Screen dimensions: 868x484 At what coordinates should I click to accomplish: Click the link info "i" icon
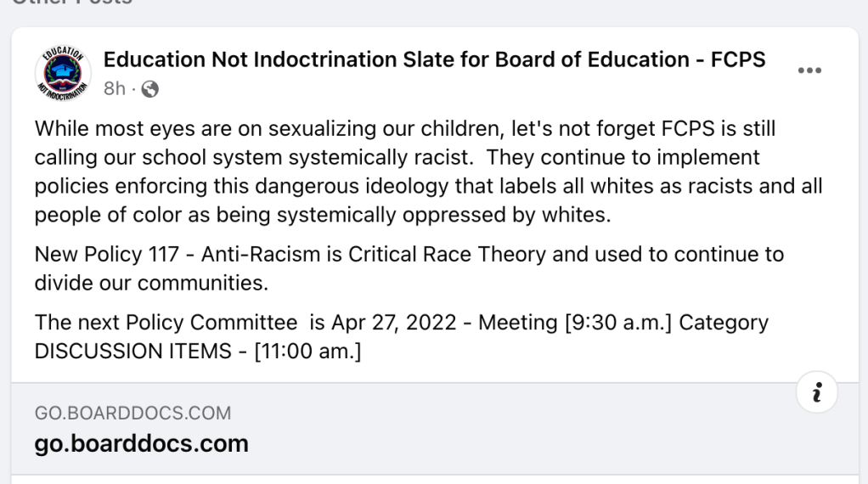point(818,392)
